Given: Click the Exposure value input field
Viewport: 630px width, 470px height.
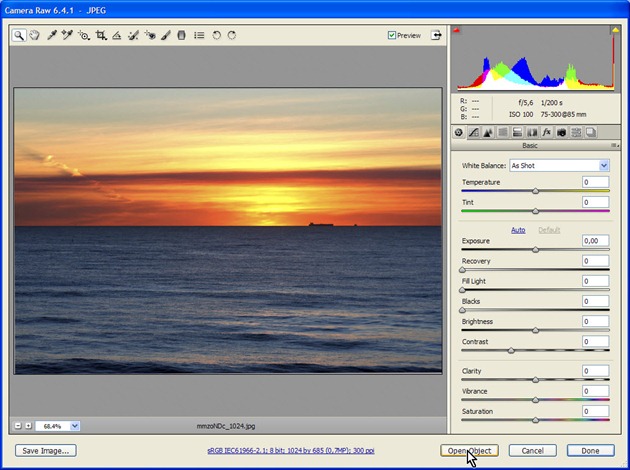Looking at the screenshot, I should 595,241.
